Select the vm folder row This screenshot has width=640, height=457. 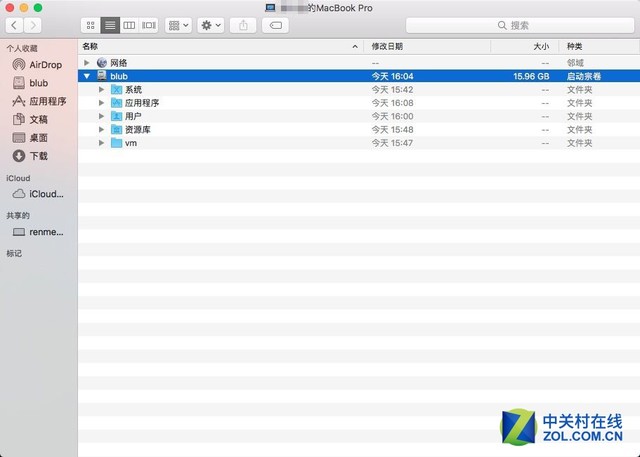coord(359,143)
